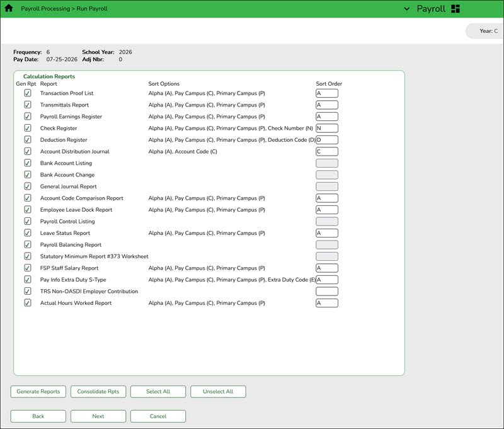Edit Employee Leave Dock Report sort order
This screenshot has width=504, height=429.
[327, 210]
